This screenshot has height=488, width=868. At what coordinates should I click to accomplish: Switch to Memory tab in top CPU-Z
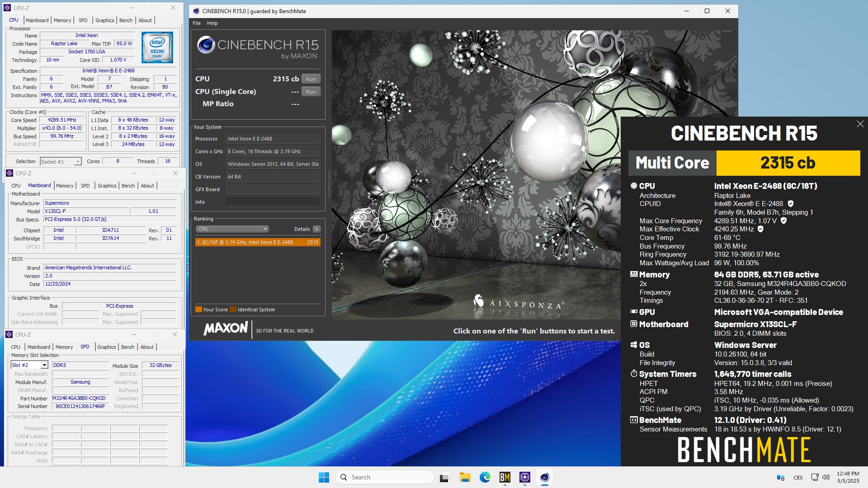click(62, 20)
